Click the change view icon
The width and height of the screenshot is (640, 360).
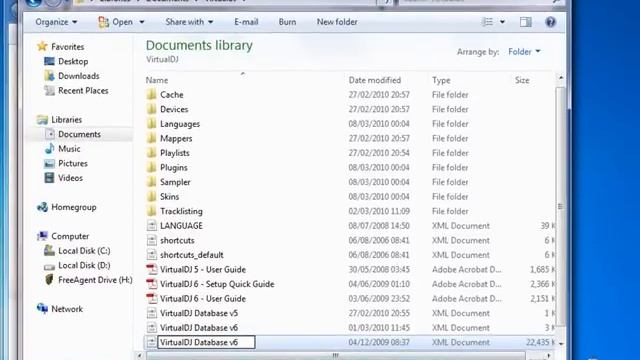[x=487, y=22]
